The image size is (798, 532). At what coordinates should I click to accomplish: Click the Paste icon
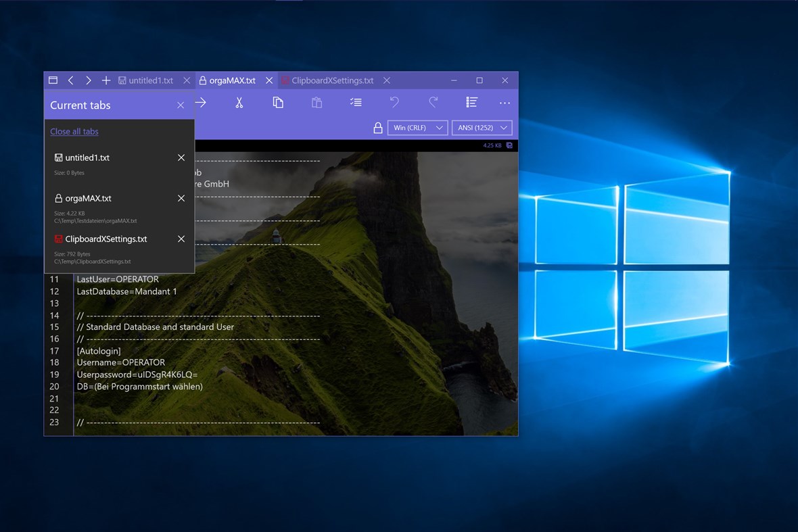point(316,102)
